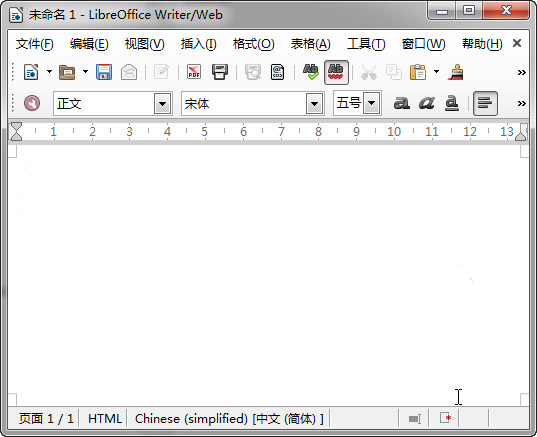Open the 插入(I) menu
The height and width of the screenshot is (437, 537).
(x=199, y=44)
